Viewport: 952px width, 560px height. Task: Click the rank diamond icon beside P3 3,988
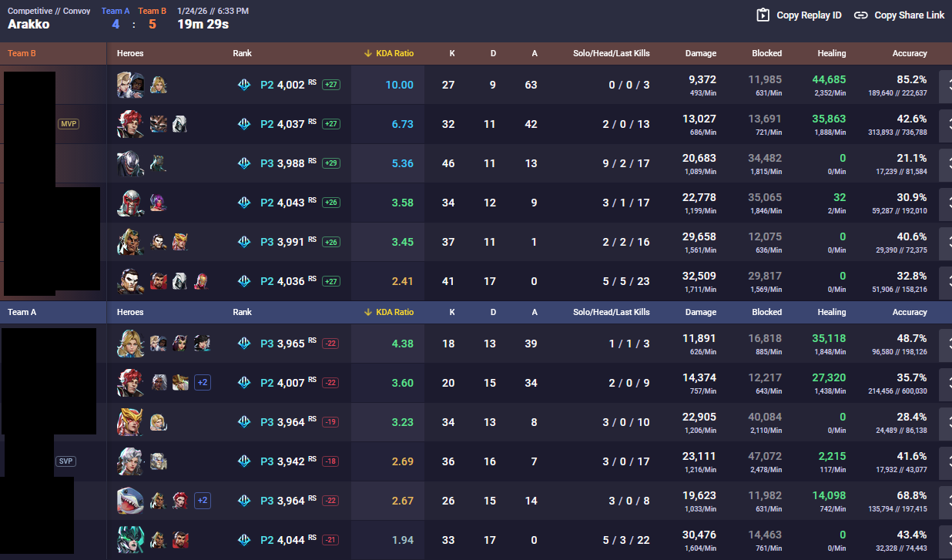click(x=244, y=163)
